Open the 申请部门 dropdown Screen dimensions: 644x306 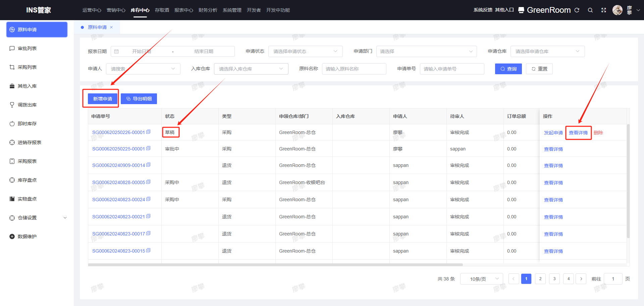(x=426, y=51)
